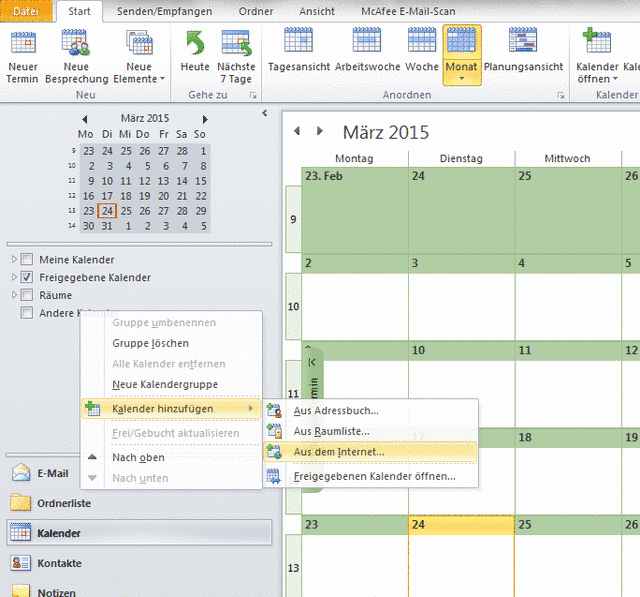
Task: Click the Neuer Termin icon
Action: point(22,44)
